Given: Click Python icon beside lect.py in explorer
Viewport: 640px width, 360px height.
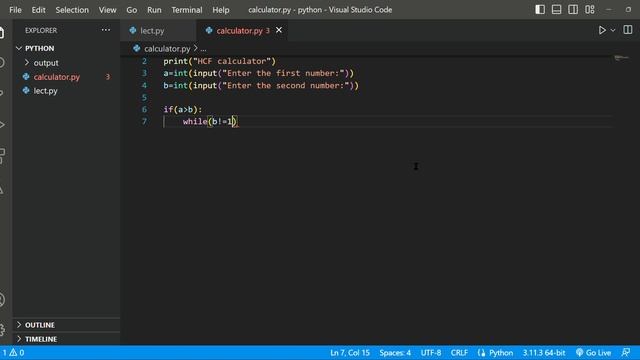Looking at the screenshot, I should [x=26, y=90].
